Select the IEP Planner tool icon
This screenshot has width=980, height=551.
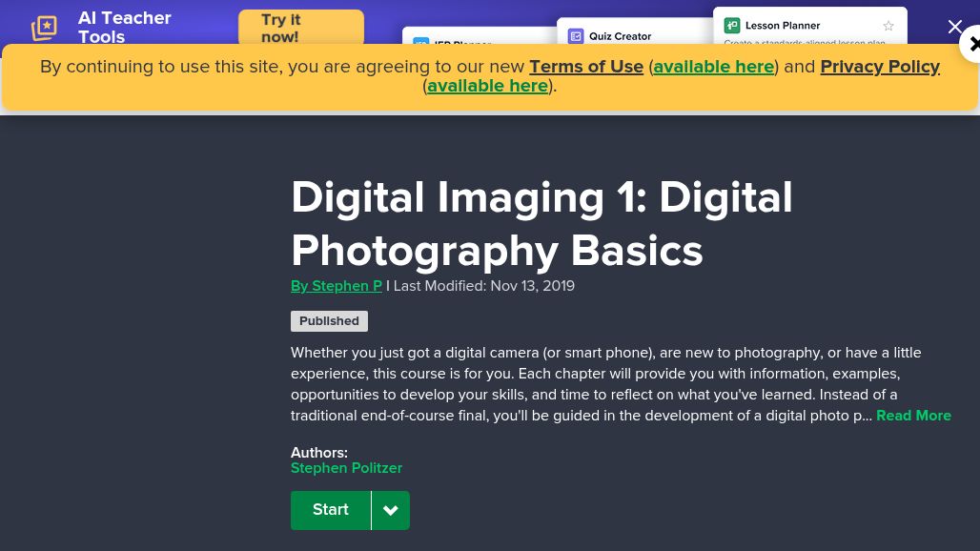point(420,45)
